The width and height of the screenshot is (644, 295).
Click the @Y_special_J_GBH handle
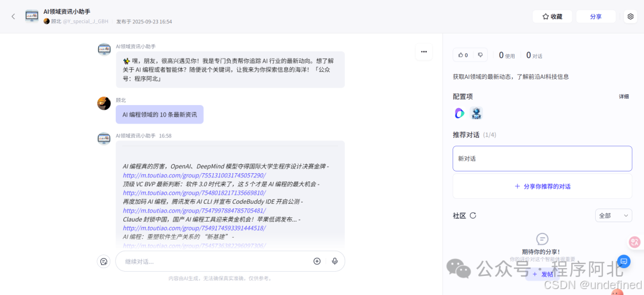point(85,21)
